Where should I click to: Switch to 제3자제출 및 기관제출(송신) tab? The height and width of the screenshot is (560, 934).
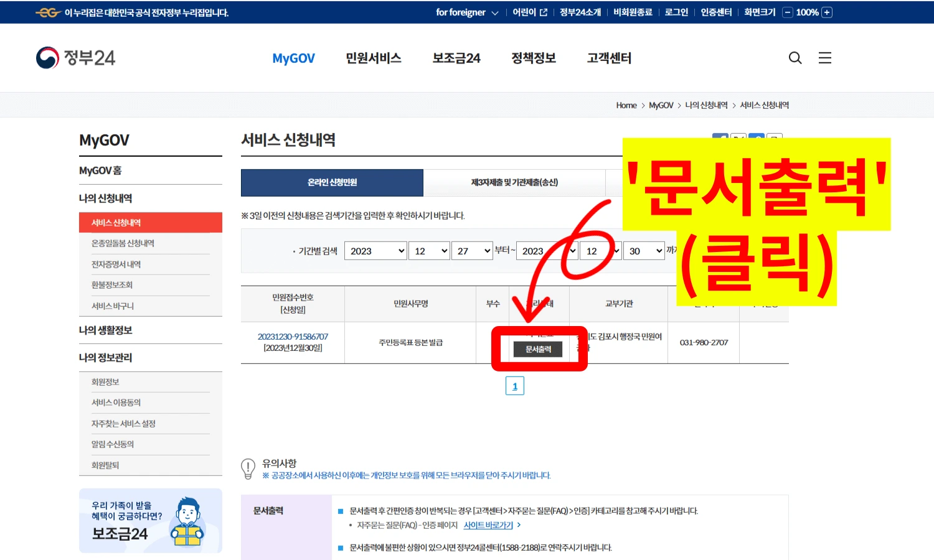[514, 182]
